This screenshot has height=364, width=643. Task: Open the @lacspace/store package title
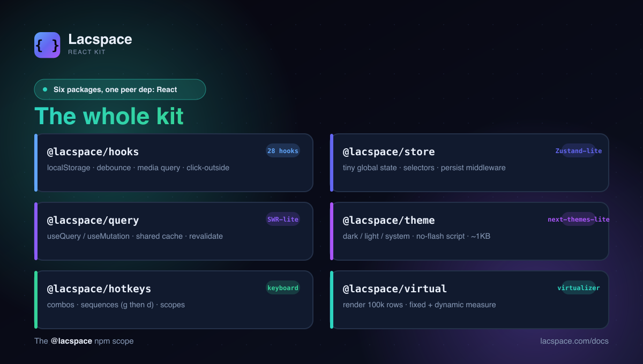point(388,151)
